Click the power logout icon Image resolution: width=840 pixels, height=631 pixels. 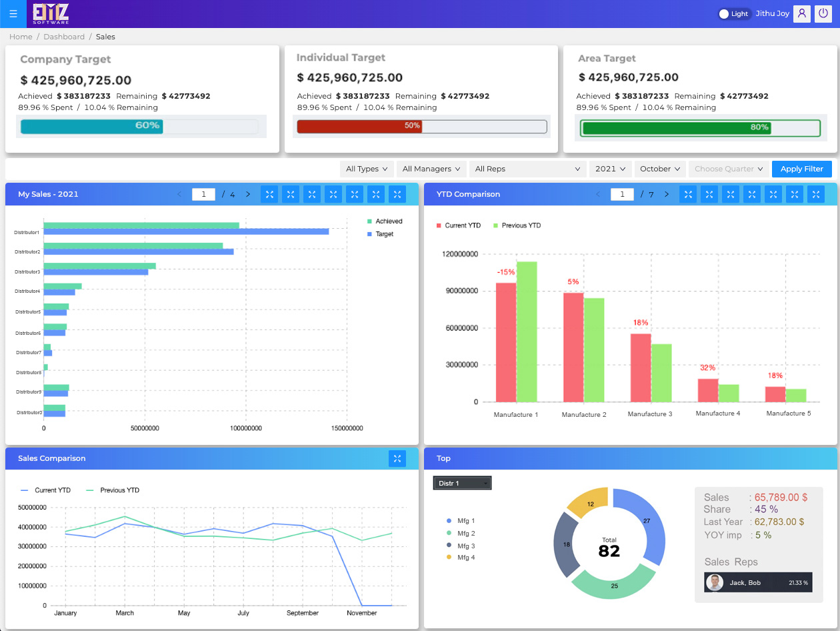point(823,13)
